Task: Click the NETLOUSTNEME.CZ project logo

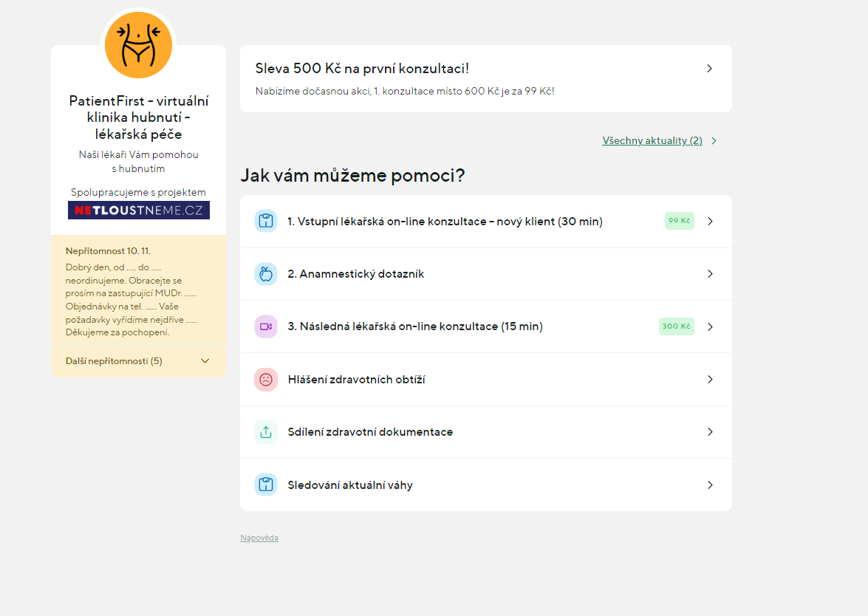Action: coord(139,211)
